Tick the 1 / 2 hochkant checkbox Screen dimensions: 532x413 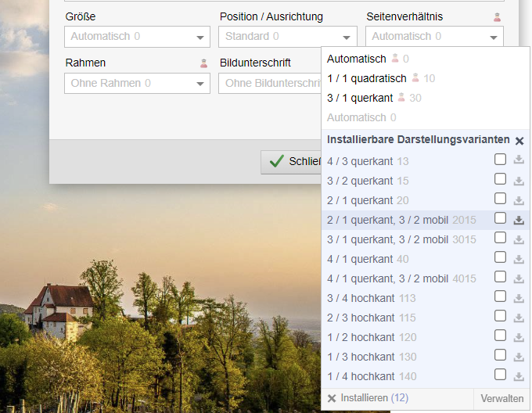click(500, 336)
